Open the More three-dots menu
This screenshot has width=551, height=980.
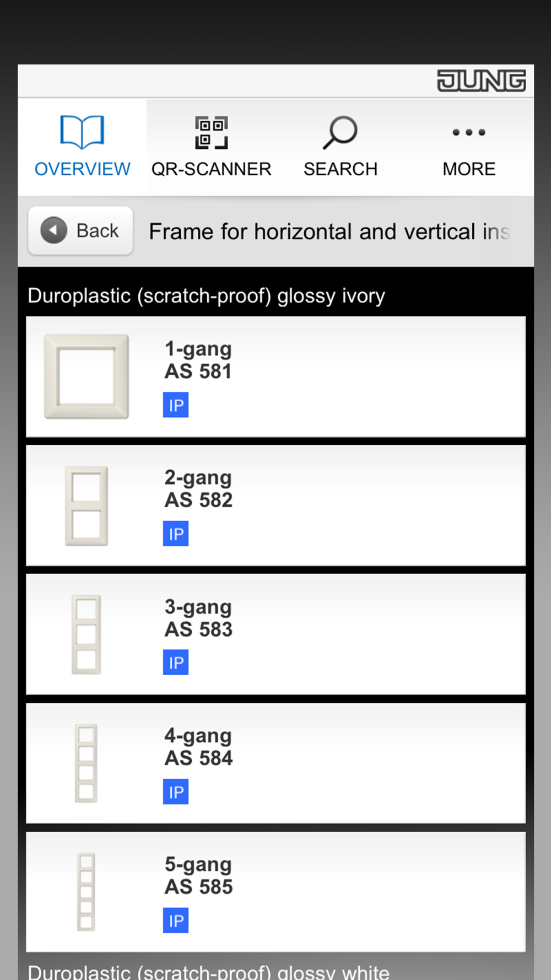tap(469, 132)
